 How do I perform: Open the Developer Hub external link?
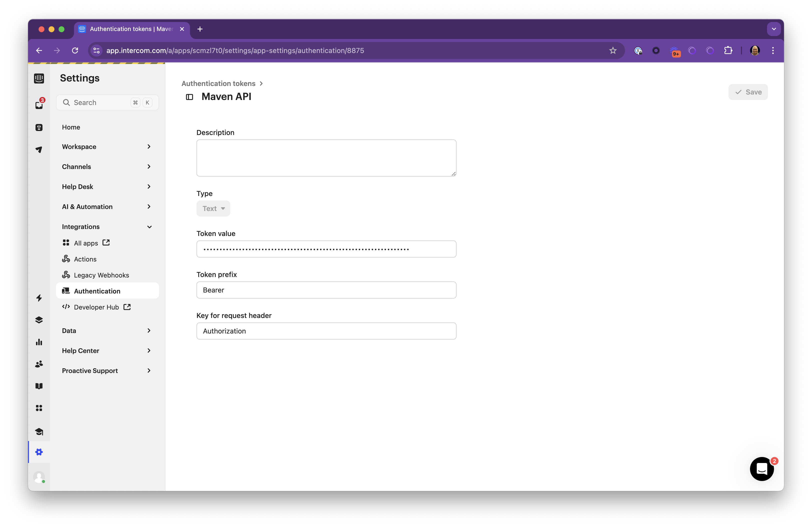click(x=96, y=307)
